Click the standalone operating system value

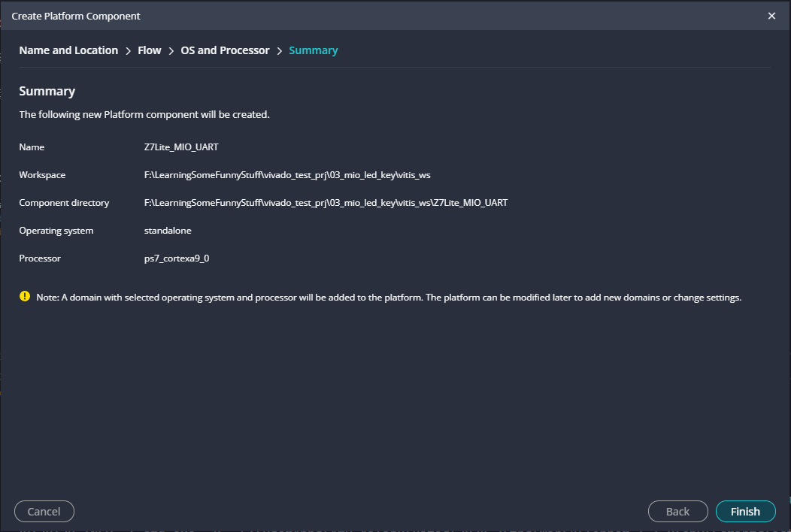coord(168,231)
